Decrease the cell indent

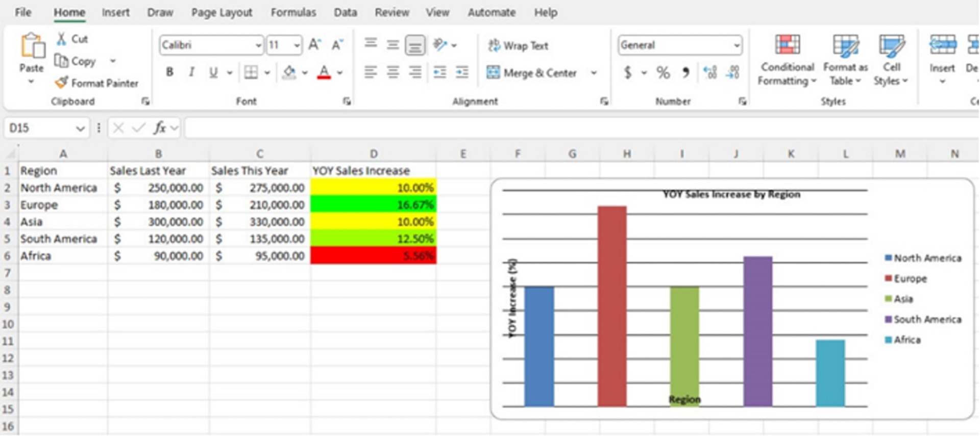click(x=439, y=72)
